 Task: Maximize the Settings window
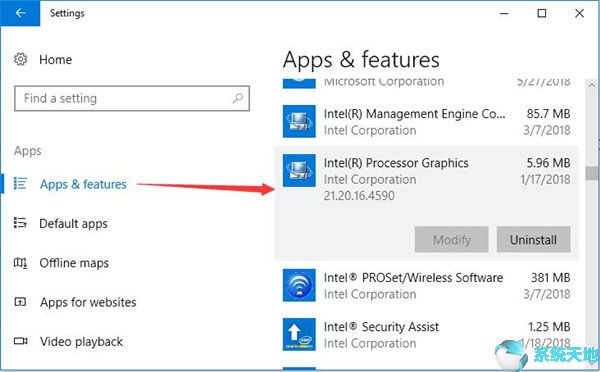tap(542, 13)
